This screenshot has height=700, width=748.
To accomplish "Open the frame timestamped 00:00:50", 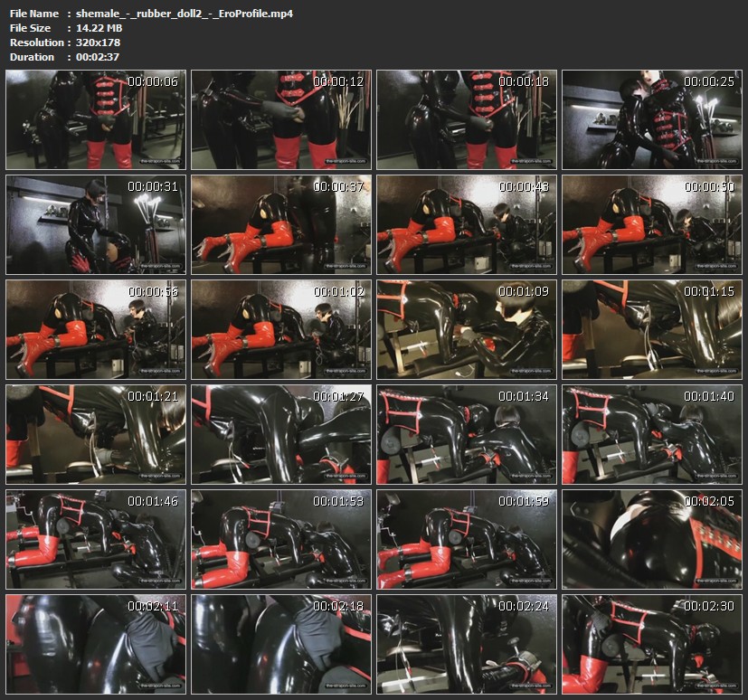I will click(651, 225).
